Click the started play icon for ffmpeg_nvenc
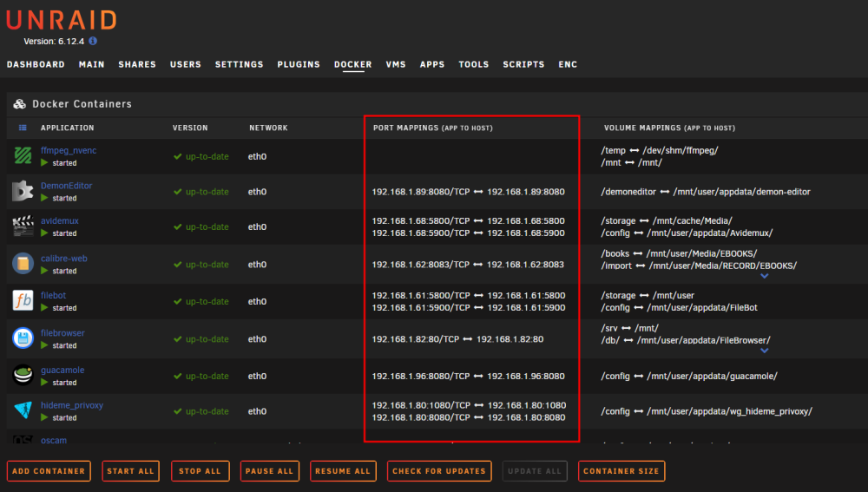 tap(44, 163)
